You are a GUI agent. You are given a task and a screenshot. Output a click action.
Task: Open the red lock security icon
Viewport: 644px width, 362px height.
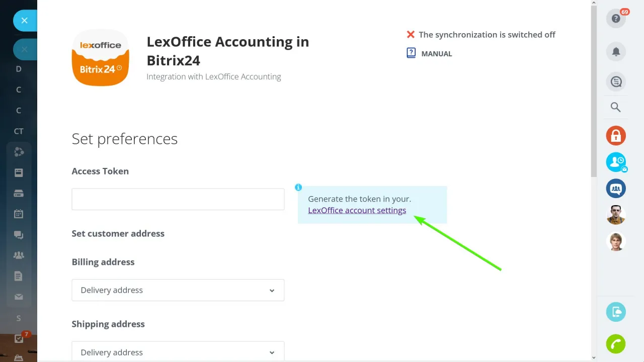616,135
